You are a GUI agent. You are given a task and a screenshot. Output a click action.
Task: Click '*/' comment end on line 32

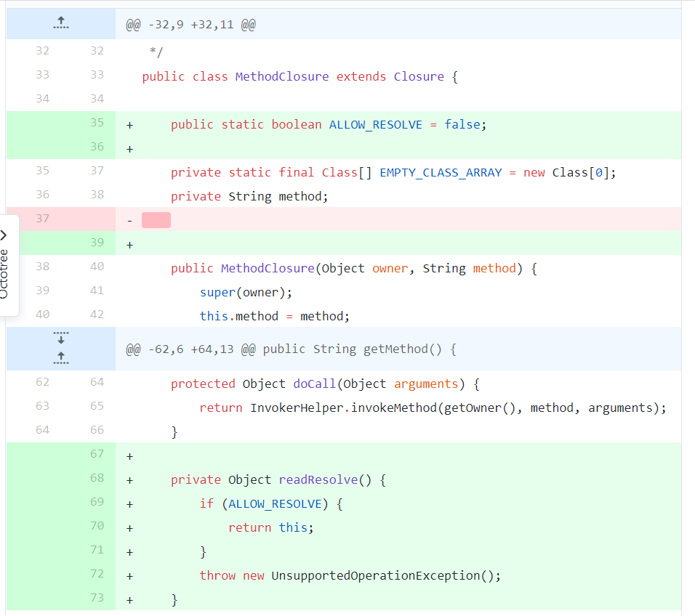click(x=156, y=52)
